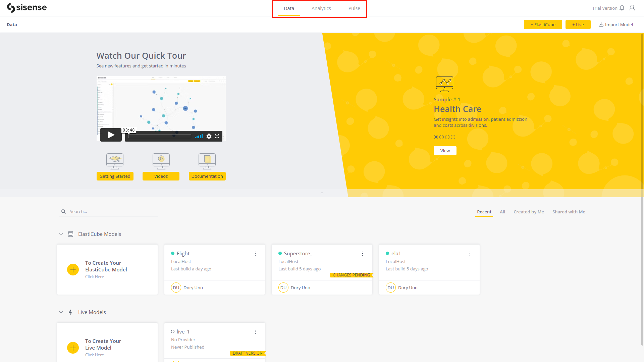644x362 pixels.
Task: Click the Videos button
Action: click(x=161, y=176)
